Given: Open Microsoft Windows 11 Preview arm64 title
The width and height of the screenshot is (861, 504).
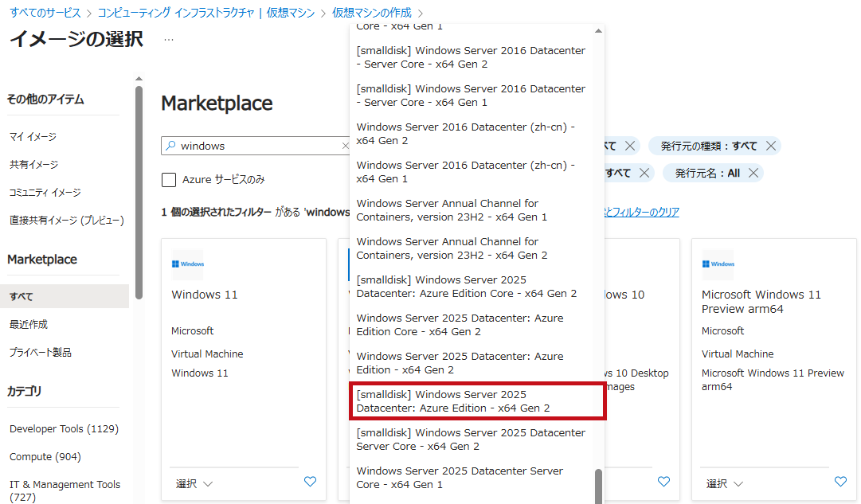Looking at the screenshot, I should click(x=761, y=302).
